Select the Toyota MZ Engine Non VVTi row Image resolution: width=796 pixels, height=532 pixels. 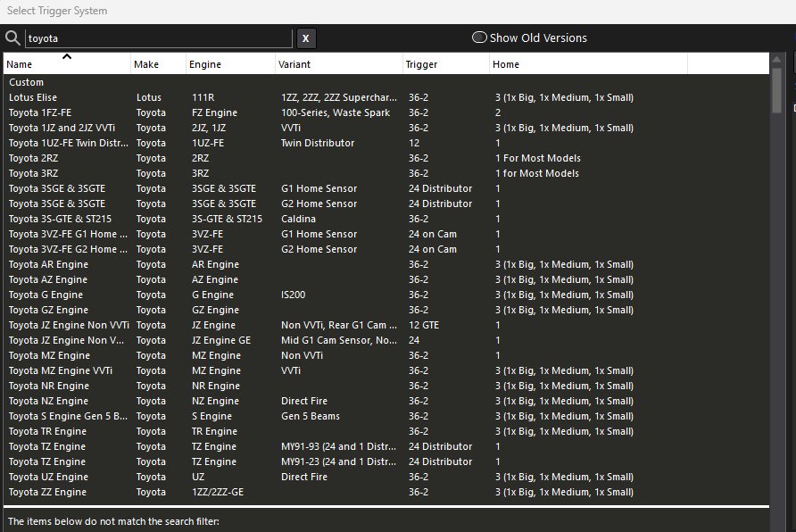click(386, 356)
